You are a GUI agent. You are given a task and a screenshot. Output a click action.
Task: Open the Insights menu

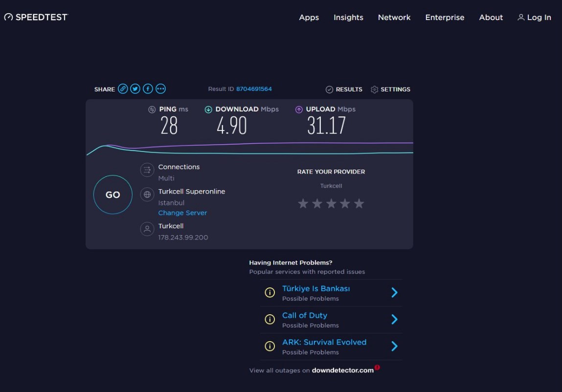tap(348, 17)
